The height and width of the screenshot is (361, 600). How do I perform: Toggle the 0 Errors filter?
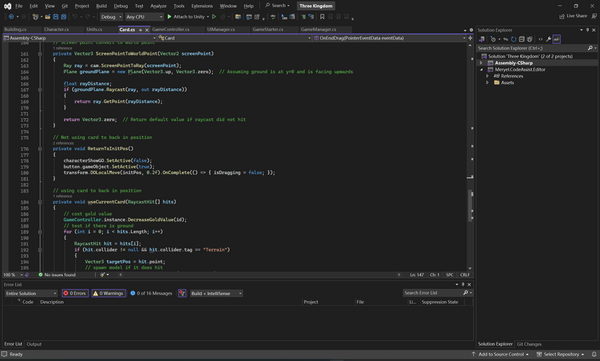click(x=75, y=293)
